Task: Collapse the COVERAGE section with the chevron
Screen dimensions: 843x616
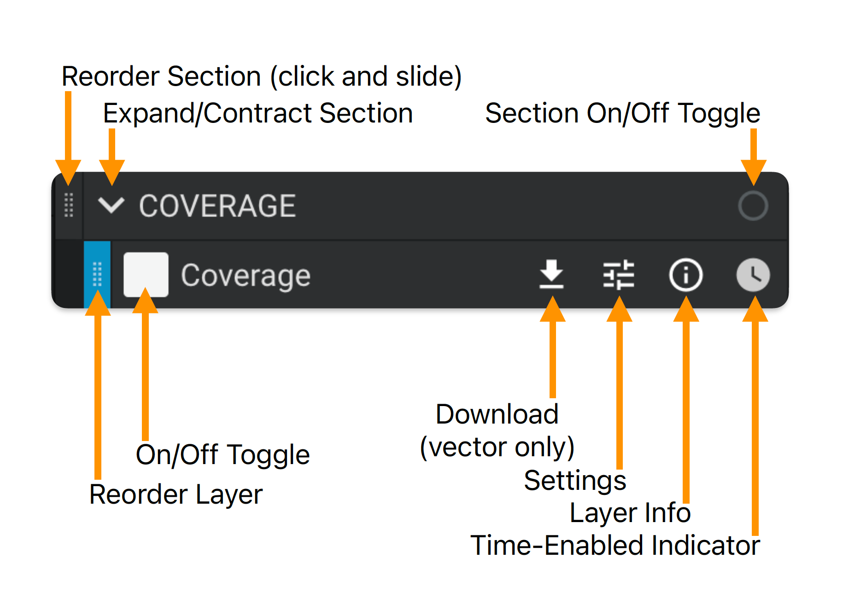Action: 111,205
